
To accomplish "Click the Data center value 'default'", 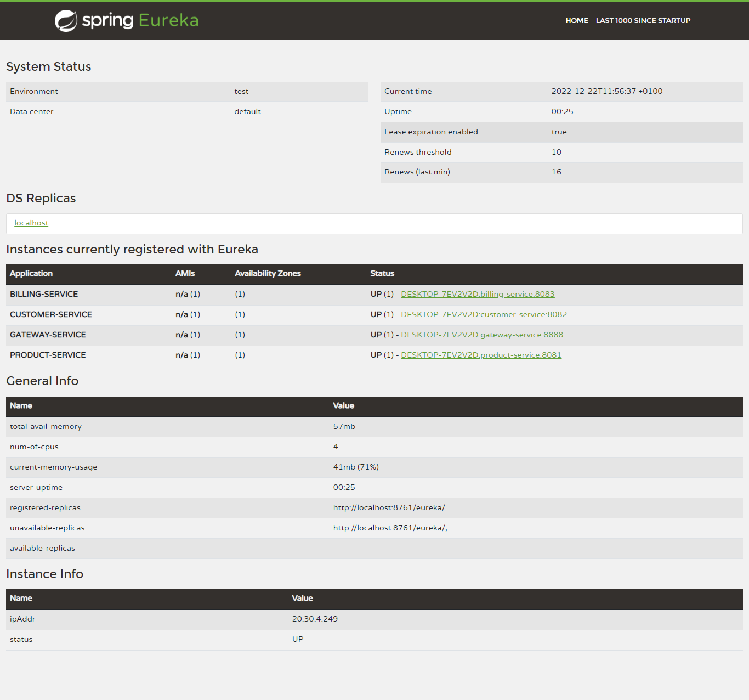I will 247,112.
